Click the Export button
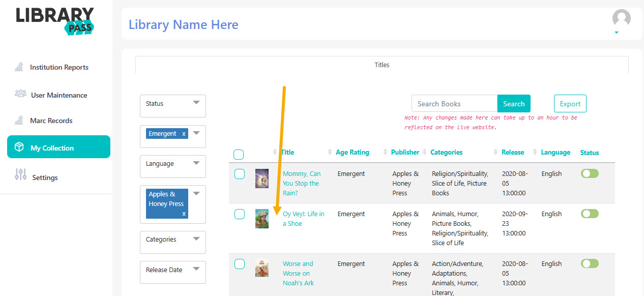Image resolution: width=644 pixels, height=296 pixels. [570, 103]
